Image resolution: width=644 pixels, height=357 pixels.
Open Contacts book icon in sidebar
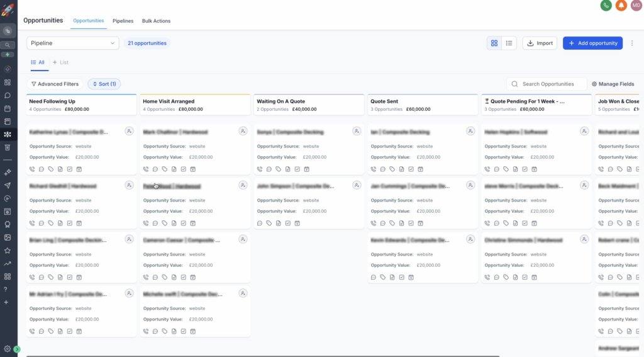pos(8,122)
